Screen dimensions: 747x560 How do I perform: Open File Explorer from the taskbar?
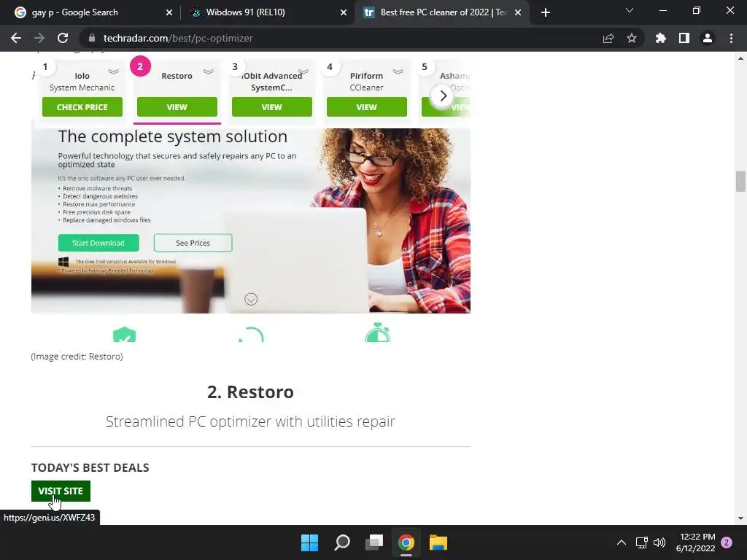pos(438,542)
